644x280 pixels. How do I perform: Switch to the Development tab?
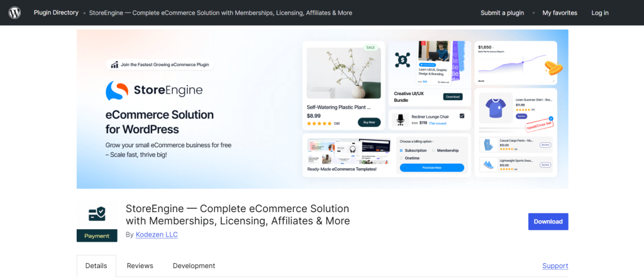(194, 266)
